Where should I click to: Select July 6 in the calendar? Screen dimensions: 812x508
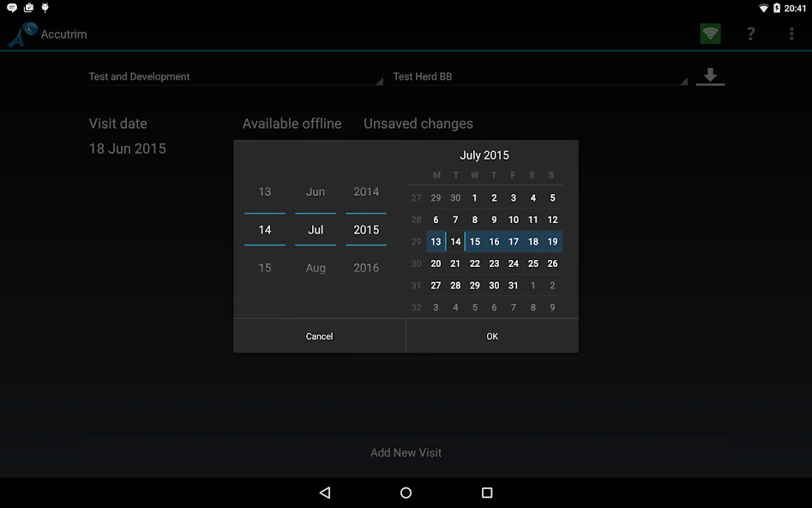[436, 220]
